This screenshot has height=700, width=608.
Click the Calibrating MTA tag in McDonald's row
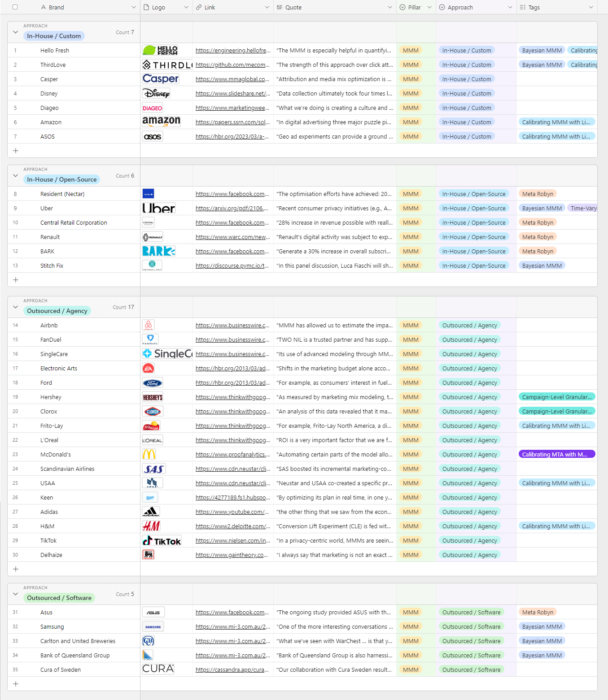[556, 454]
